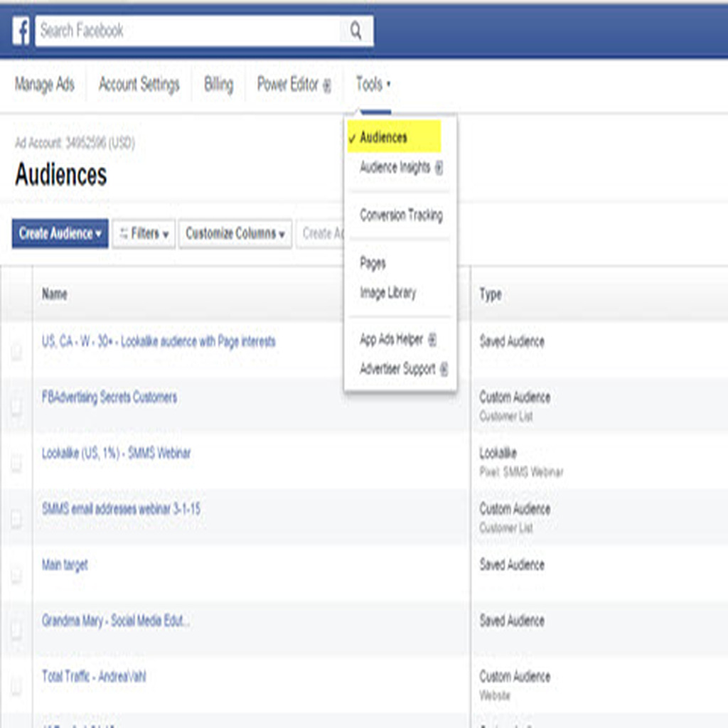
Task: Open the Filters dropdown
Action: (x=144, y=233)
